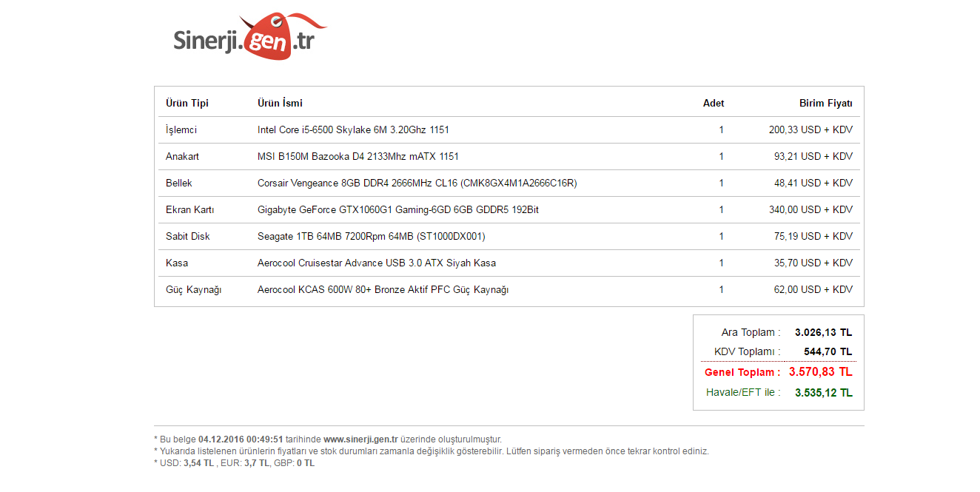Click the 544,70 TL tax value

pos(828,351)
